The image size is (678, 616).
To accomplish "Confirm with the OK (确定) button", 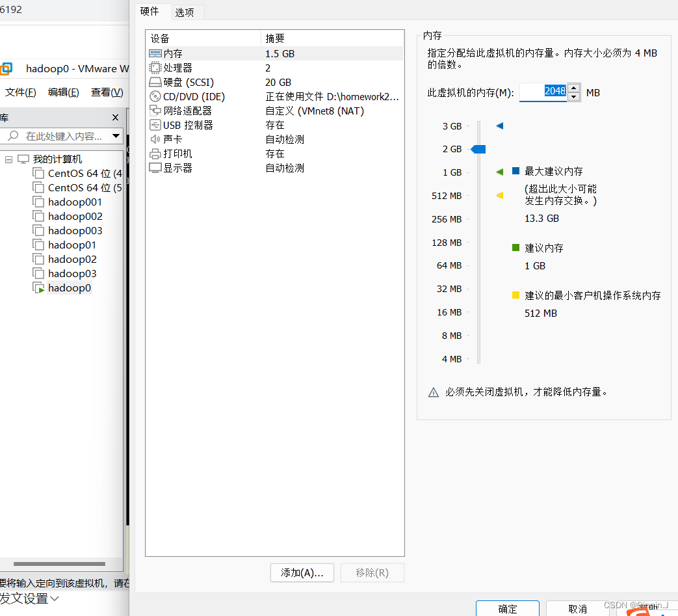I will (x=508, y=609).
